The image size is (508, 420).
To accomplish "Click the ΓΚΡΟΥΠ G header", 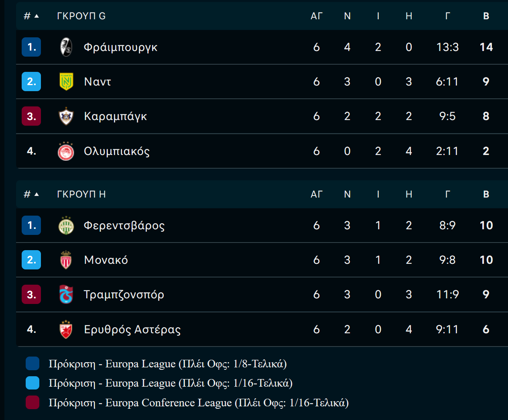I will [81, 16].
